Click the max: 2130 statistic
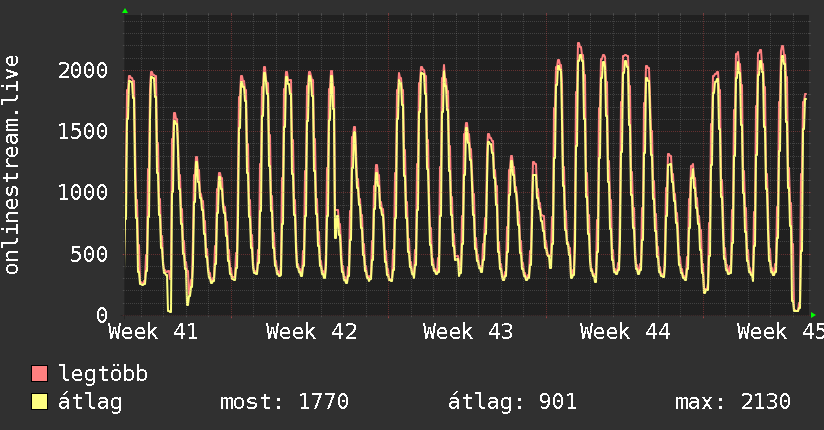This screenshot has height=430, width=824. [x=733, y=402]
